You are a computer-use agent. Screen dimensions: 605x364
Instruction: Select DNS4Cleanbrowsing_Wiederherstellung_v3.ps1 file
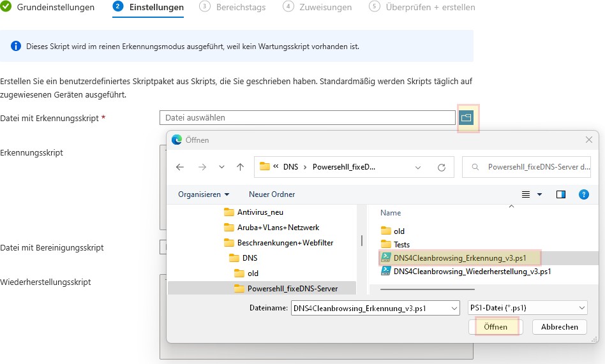[472, 271]
